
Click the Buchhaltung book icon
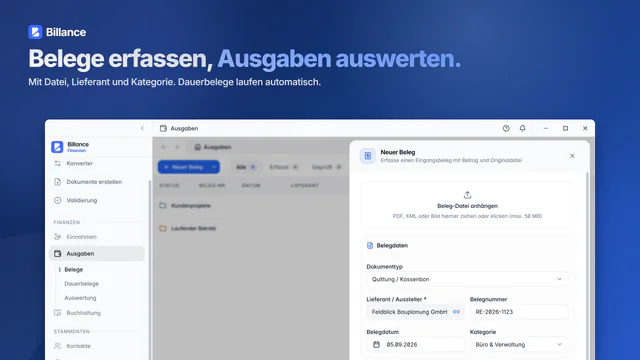tap(58, 313)
